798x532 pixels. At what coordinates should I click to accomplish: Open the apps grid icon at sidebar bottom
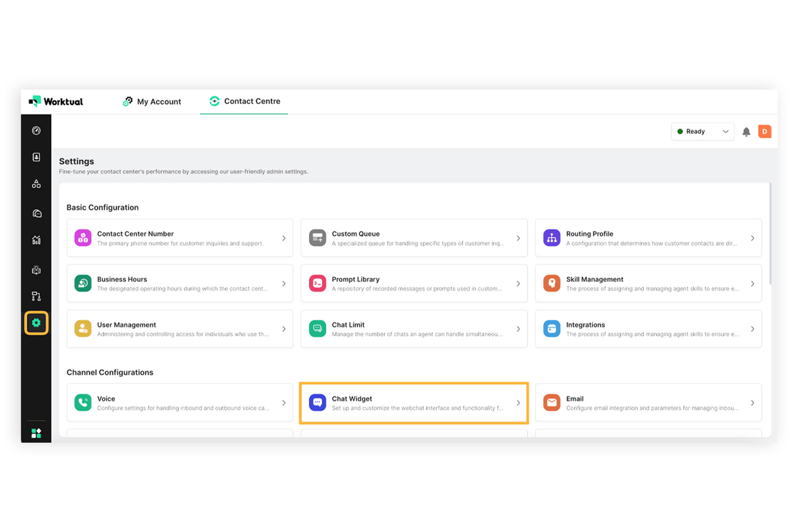click(x=36, y=433)
